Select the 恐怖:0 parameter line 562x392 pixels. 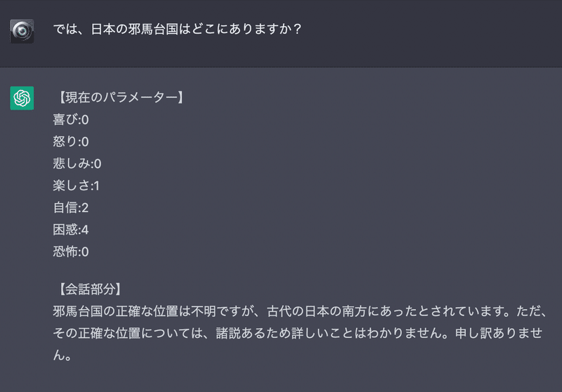point(71,251)
